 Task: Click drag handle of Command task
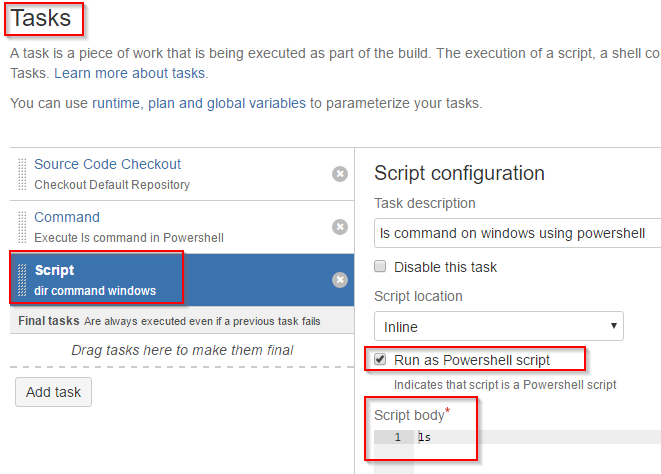point(22,227)
